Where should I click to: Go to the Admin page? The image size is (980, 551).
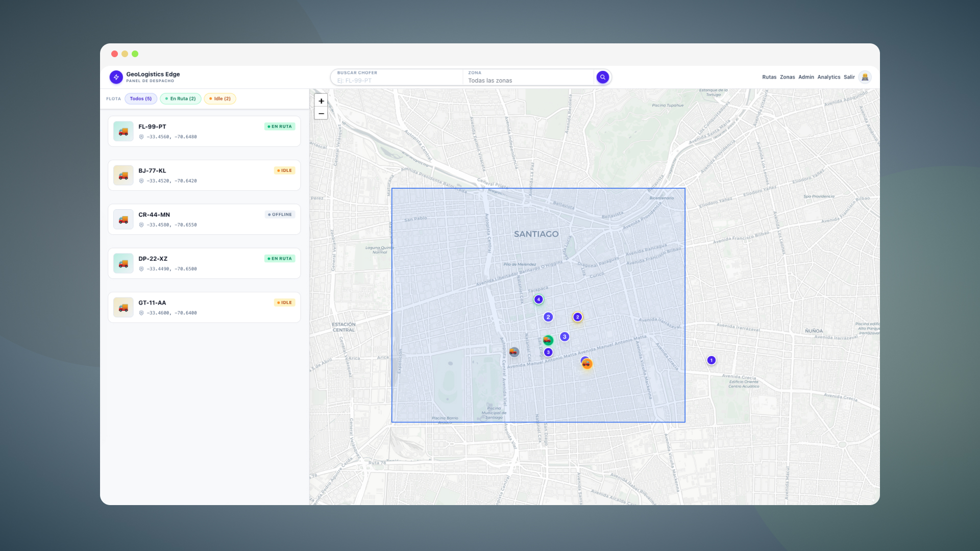click(806, 77)
